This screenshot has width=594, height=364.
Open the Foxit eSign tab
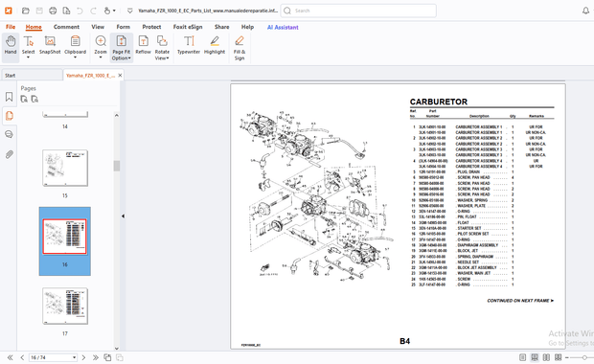click(188, 27)
